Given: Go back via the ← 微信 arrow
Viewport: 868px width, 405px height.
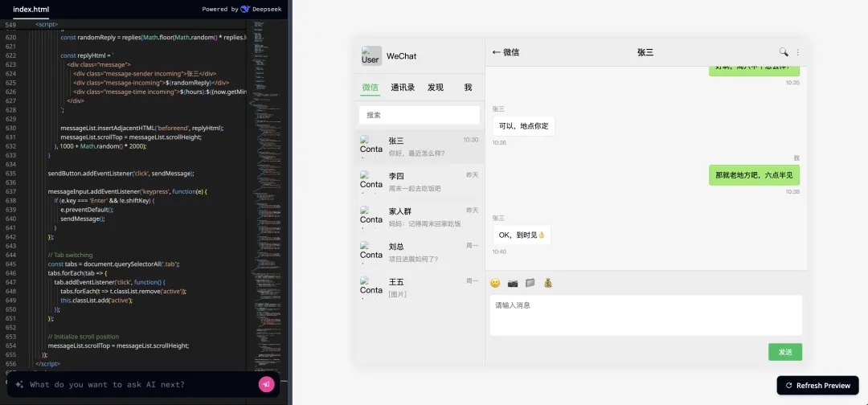Looking at the screenshot, I should [x=506, y=52].
